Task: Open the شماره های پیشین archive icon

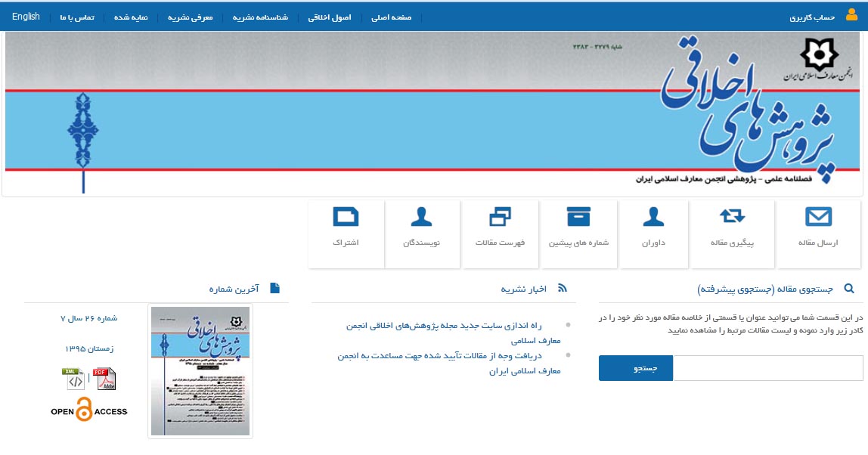Action: [578, 216]
